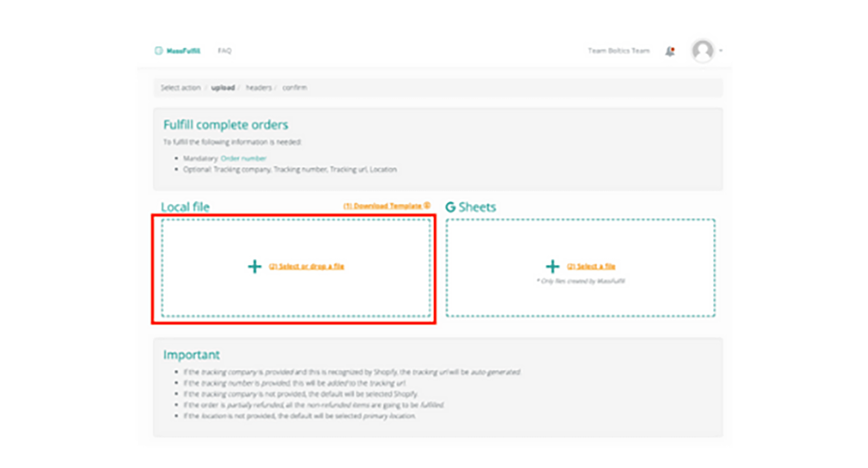Viewport: 868px width, 468px height.
Task: Click the plus icon under Local file
Action: pyautogui.click(x=254, y=266)
